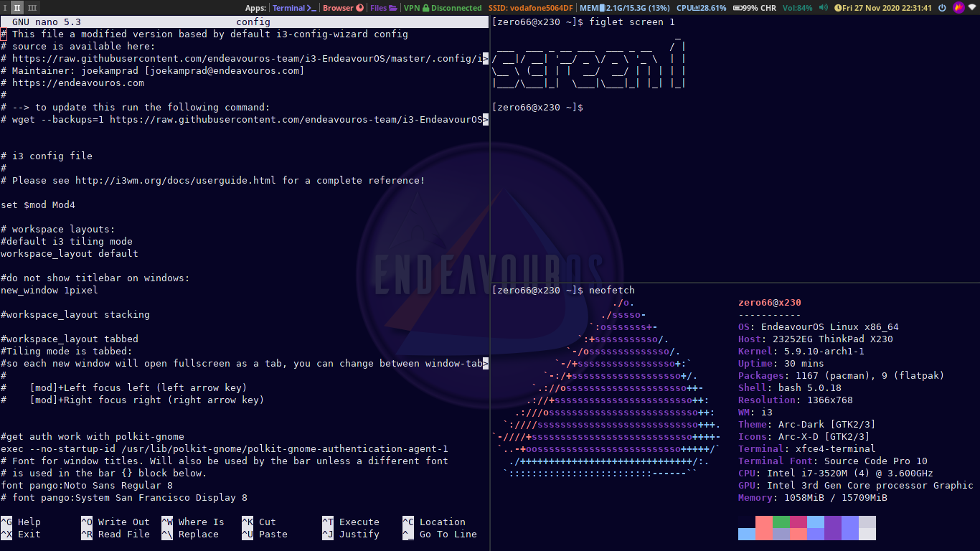
Task: Select the active workspace II button
Action: point(17,8)
